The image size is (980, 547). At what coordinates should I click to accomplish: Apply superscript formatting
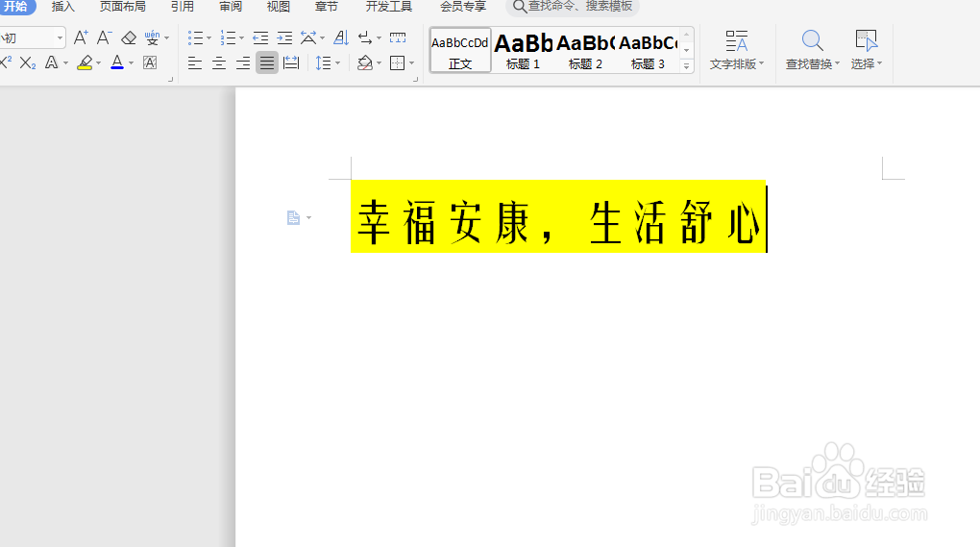point(6,62)
